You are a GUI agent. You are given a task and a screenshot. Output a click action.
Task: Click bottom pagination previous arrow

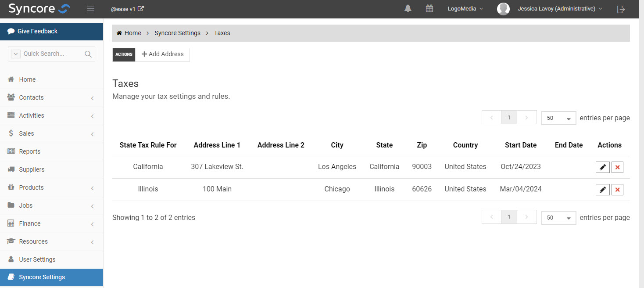click(492, 217)
